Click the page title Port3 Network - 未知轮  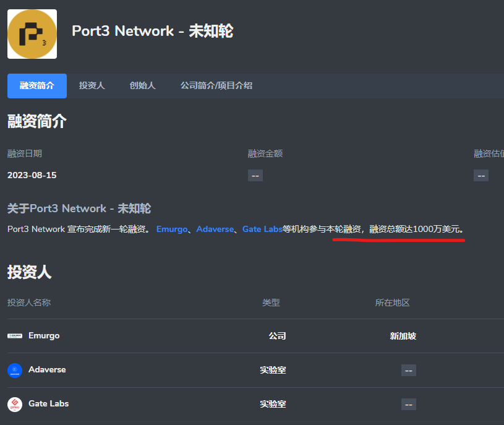click(x=153, y=31)
